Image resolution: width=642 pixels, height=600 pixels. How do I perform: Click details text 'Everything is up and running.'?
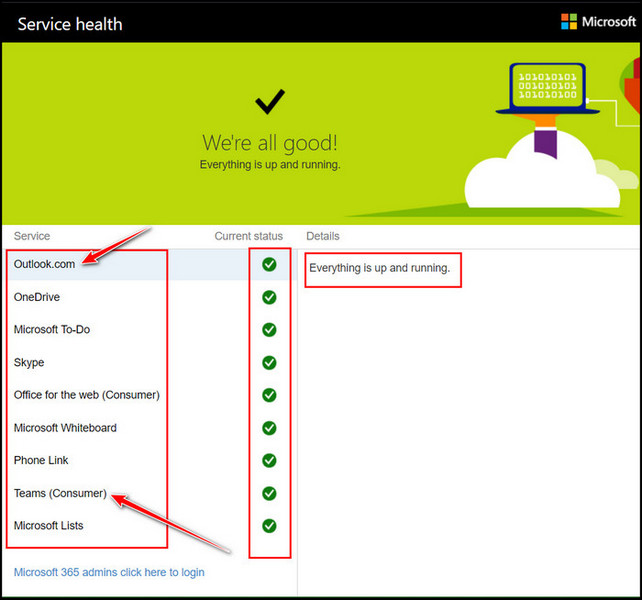point(380,268)
